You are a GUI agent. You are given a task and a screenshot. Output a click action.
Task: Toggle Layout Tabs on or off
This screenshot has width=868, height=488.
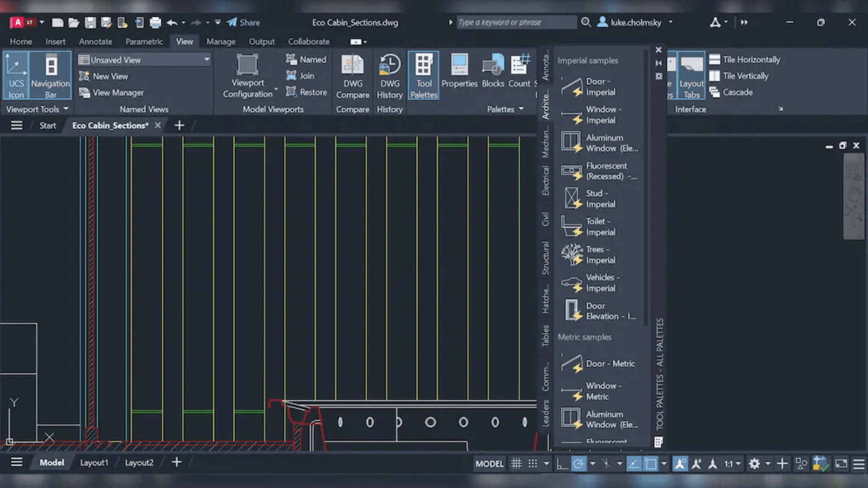coord(691,75)
